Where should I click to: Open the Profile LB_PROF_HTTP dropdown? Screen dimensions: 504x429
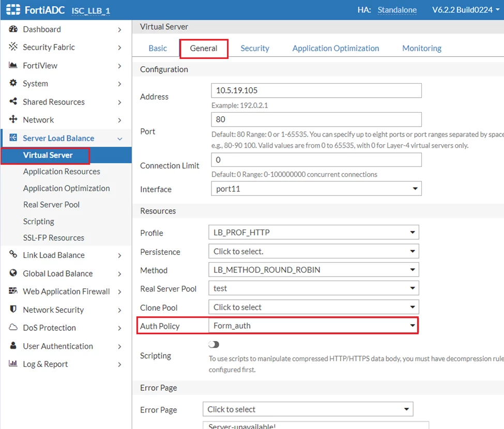pyautogui.click(x=314, y=233)
